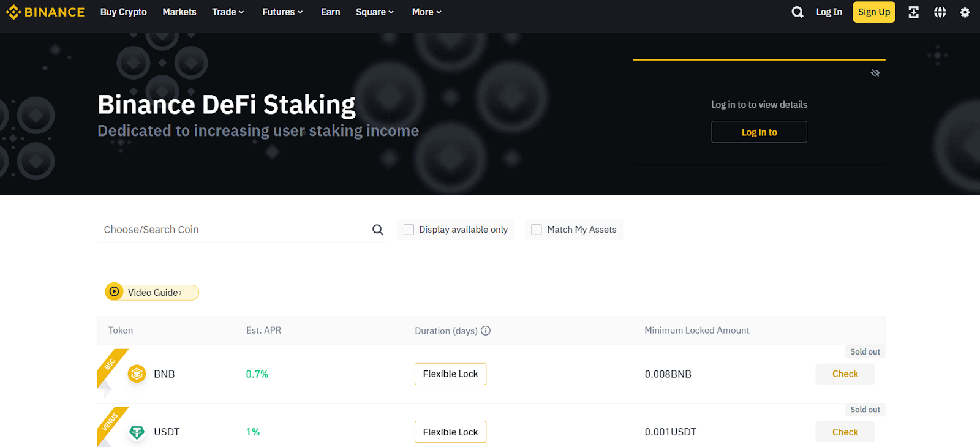This screenshot has height=447, width=980.
Task: Expand the Futures dropdown menu
Action: coord(282,12)
